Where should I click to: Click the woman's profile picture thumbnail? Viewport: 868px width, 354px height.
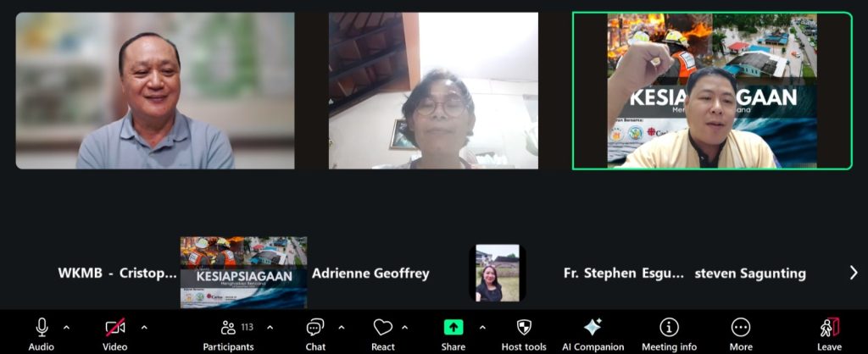click(498, 273)
